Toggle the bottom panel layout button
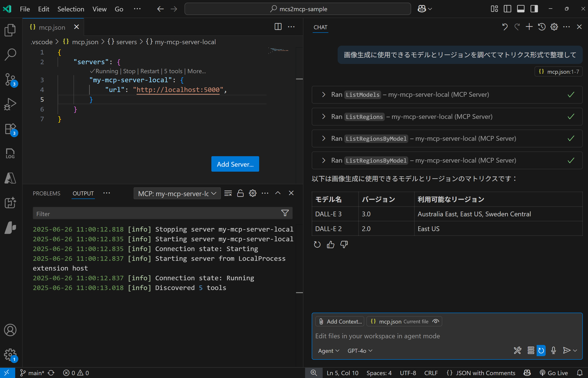The image size is (588, 378). (521, 9)
